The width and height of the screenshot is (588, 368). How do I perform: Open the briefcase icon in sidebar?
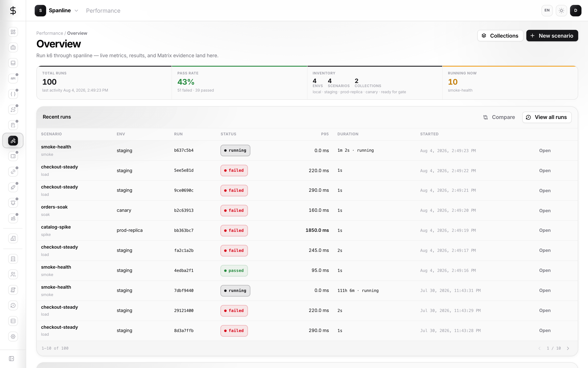(13, 47)
